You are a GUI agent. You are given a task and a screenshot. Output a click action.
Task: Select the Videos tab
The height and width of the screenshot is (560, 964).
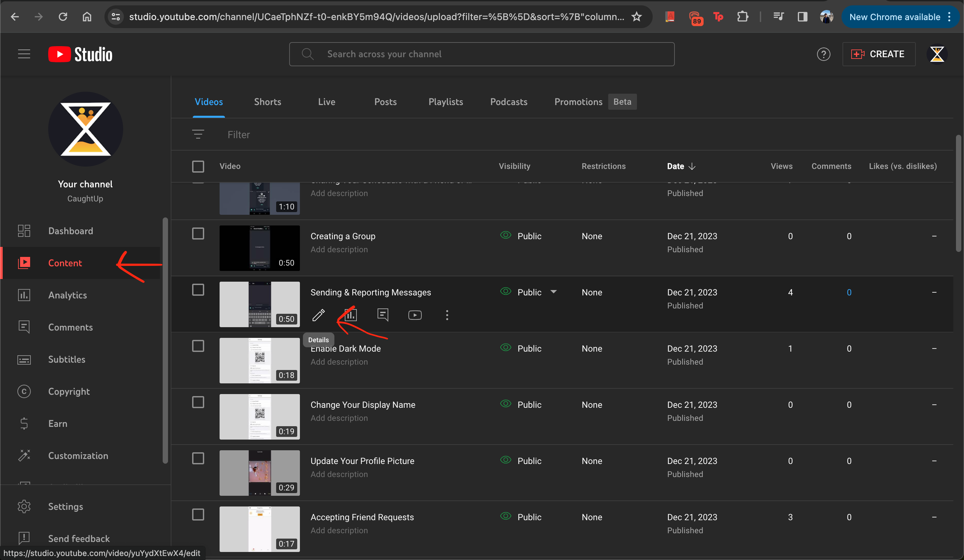click(209, 102)
